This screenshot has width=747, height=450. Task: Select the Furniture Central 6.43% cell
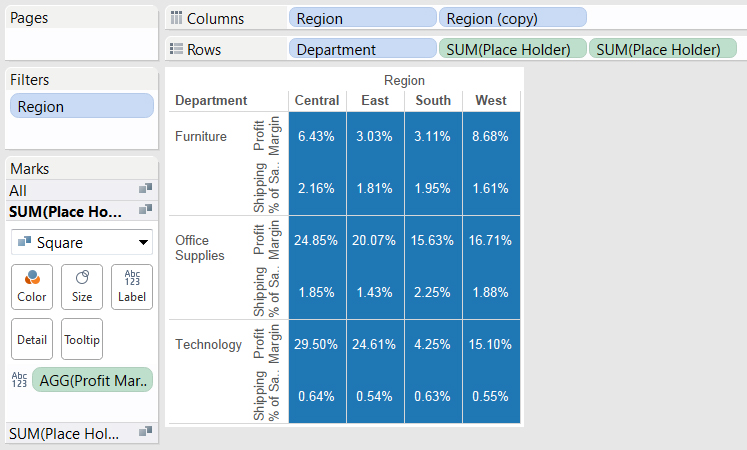[317, 137]
